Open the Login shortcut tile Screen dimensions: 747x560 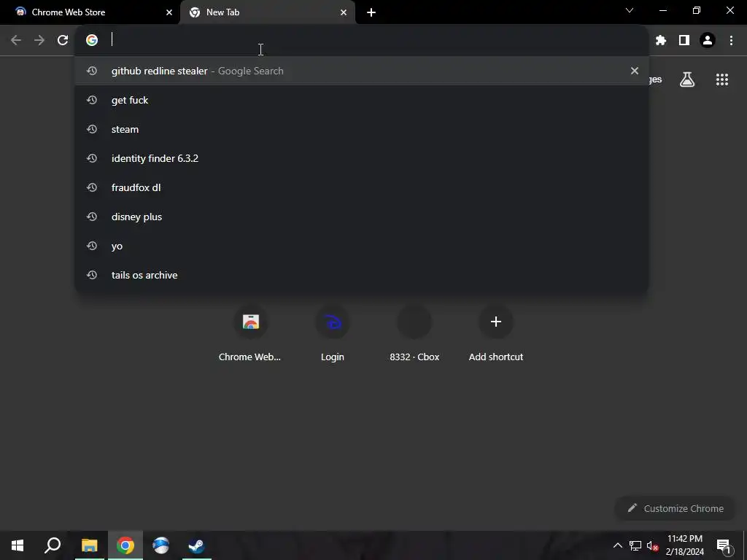point(332,333)
